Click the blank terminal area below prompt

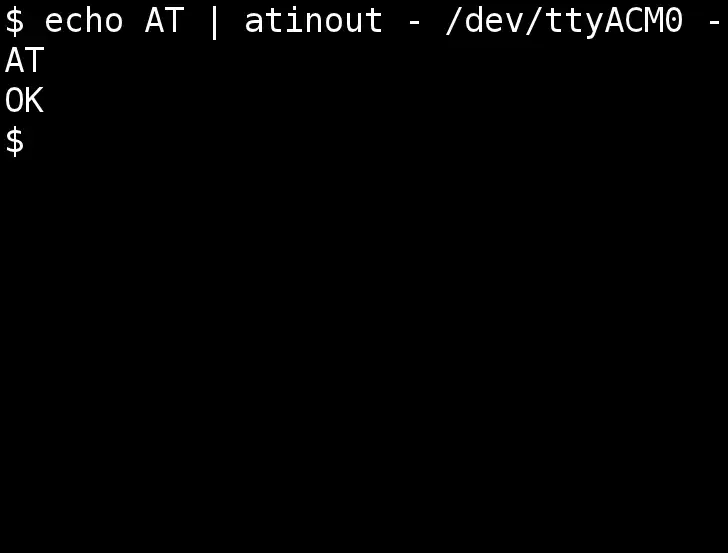[x=364, y=353]
